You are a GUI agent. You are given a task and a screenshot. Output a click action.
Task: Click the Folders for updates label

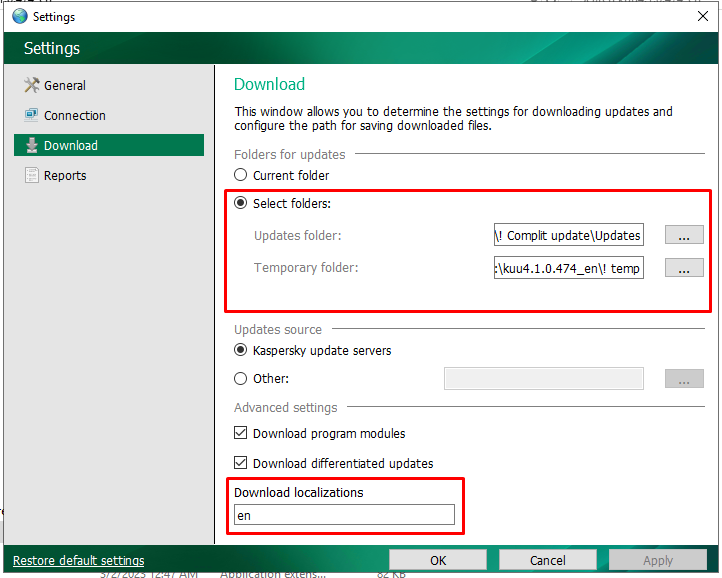point(290,154)
